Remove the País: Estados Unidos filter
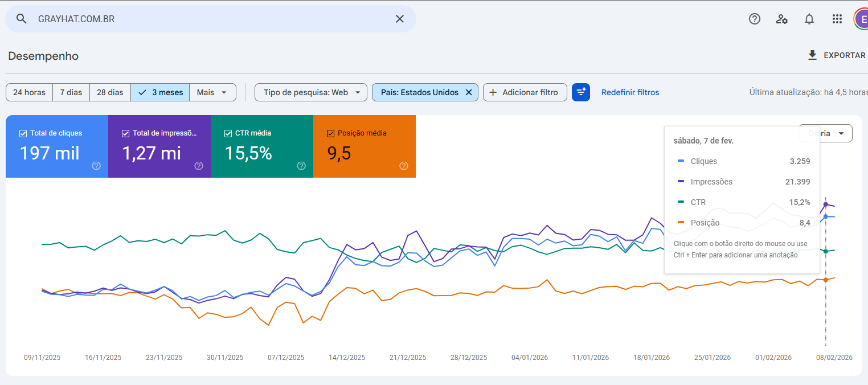The image size is (868, 385). [x=469, y=92]
